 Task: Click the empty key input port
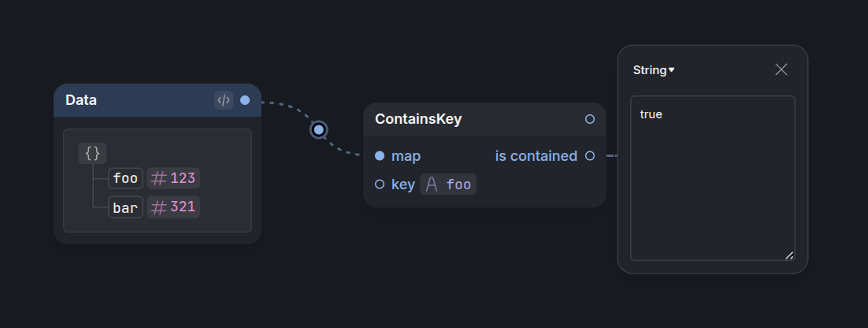tap(379, 184)
